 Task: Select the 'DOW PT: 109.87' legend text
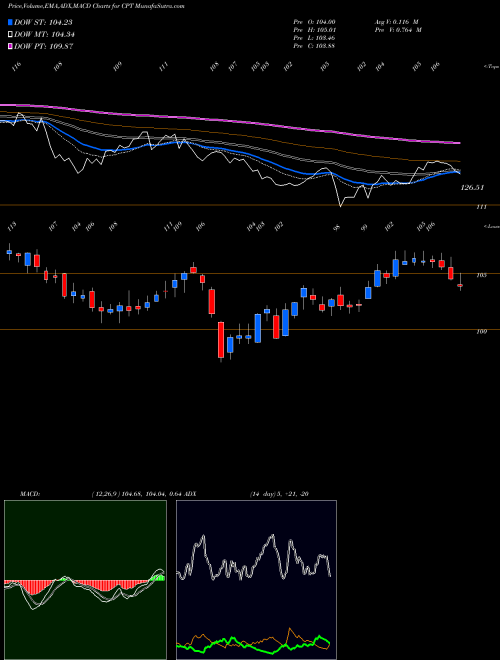43,46
